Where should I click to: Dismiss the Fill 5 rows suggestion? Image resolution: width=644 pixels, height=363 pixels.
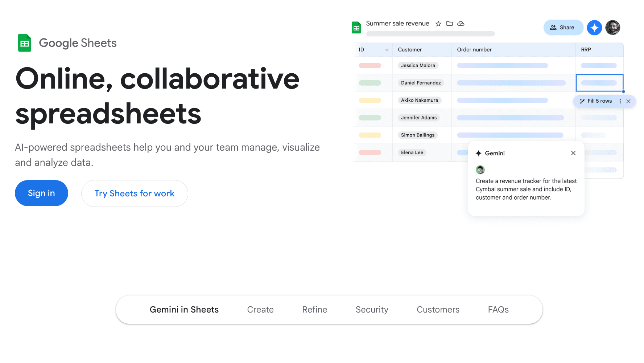click(628, 101)
